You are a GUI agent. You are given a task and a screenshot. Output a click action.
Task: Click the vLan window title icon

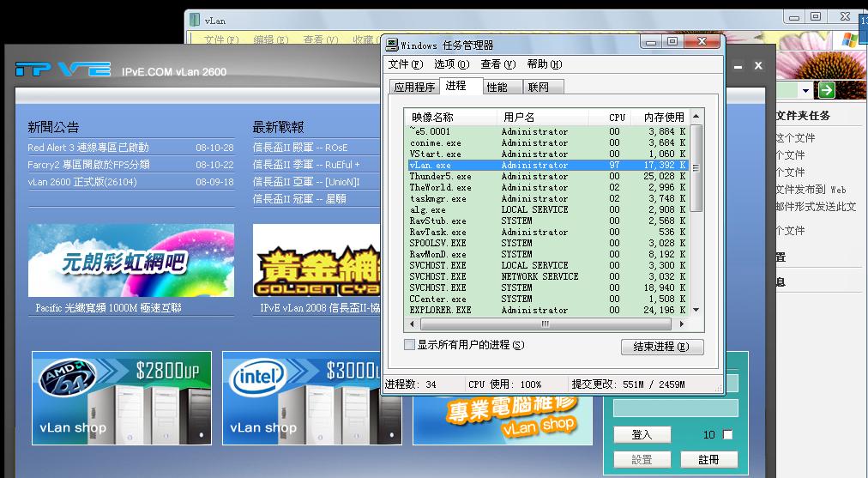click(195, 20)
